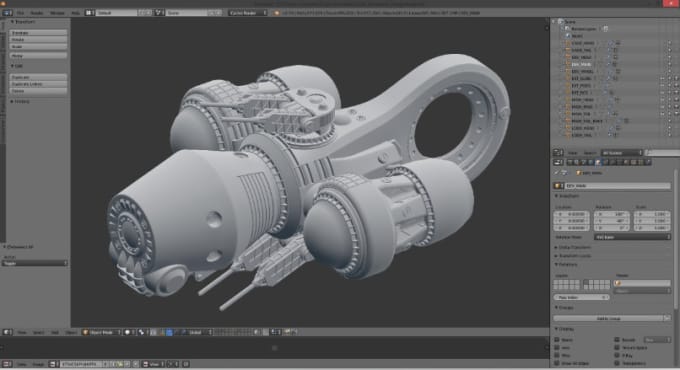Image resolution: width=680 pixels, height=370 pixels.
Task: Click the Rotate button in tool shelf
Action: click(x=38, y=39)
